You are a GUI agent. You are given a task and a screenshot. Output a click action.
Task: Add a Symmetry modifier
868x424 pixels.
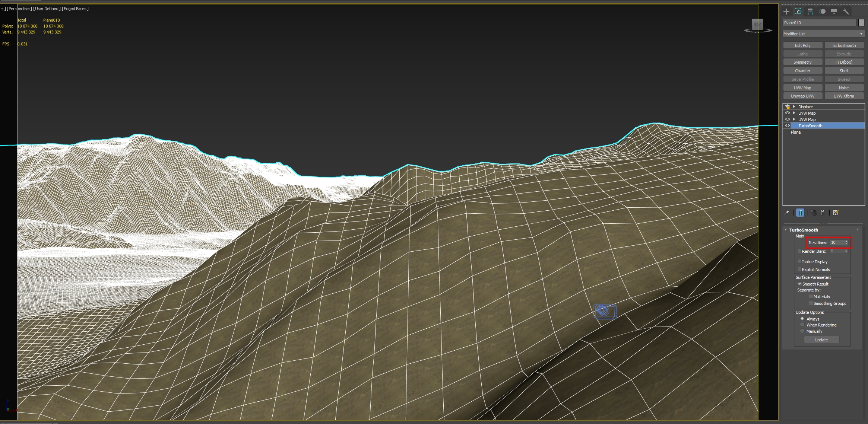802,62
